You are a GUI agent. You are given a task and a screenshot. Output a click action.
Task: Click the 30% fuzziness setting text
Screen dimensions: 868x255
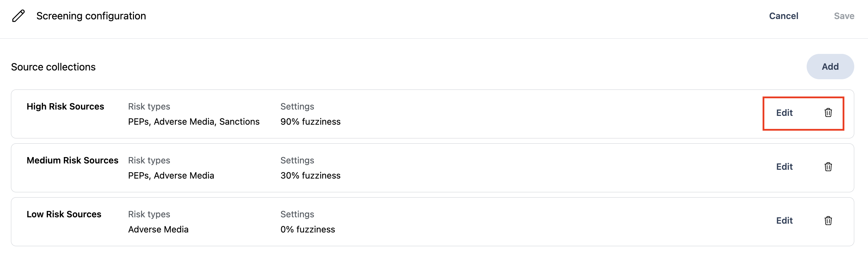310,175
